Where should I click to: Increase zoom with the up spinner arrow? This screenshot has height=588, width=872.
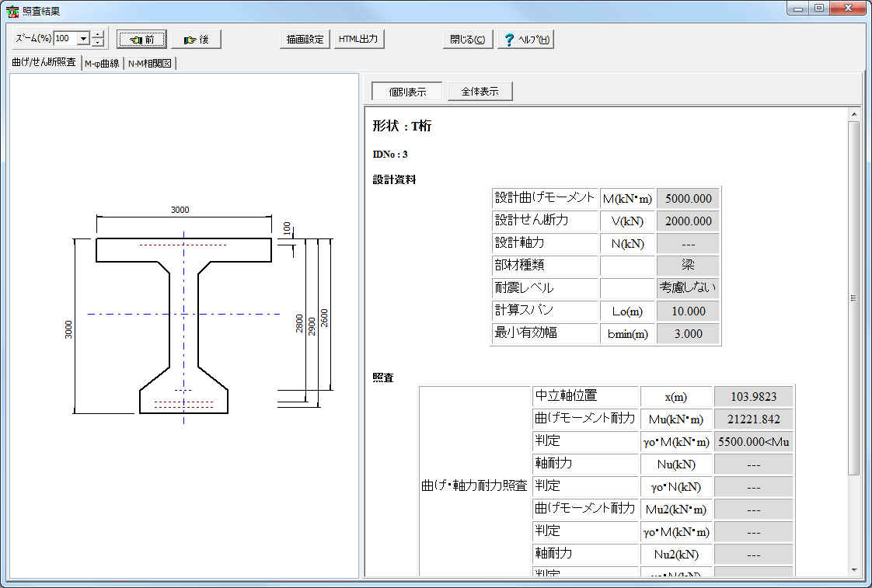tap(98, 34)
